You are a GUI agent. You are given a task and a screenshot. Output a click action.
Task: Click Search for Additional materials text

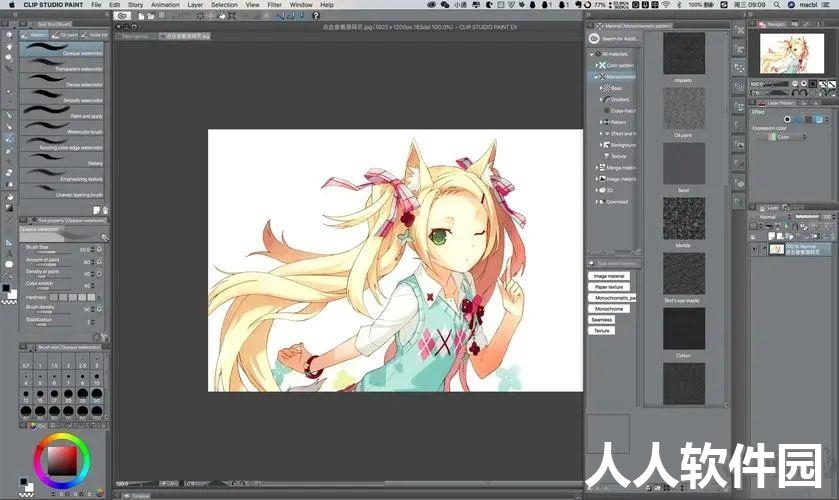click(x=620, y=39)
